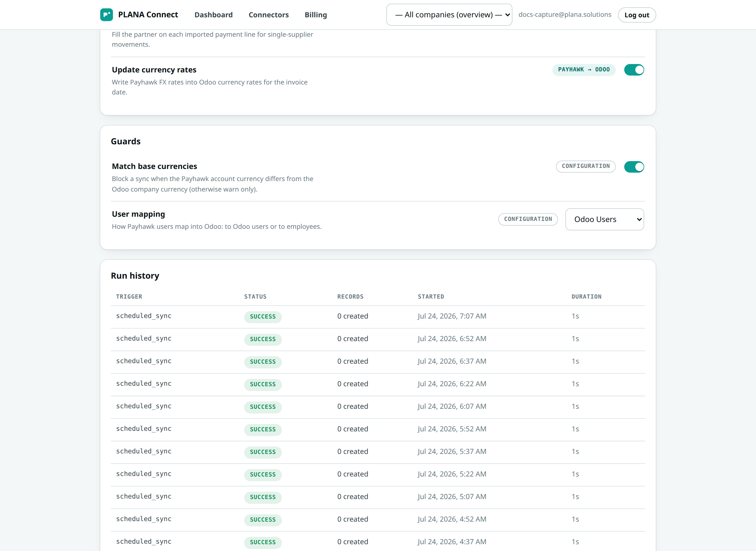Click the DURATION column header
The width and height of the screenshot is (756, 551).
(x=586, y=296)
